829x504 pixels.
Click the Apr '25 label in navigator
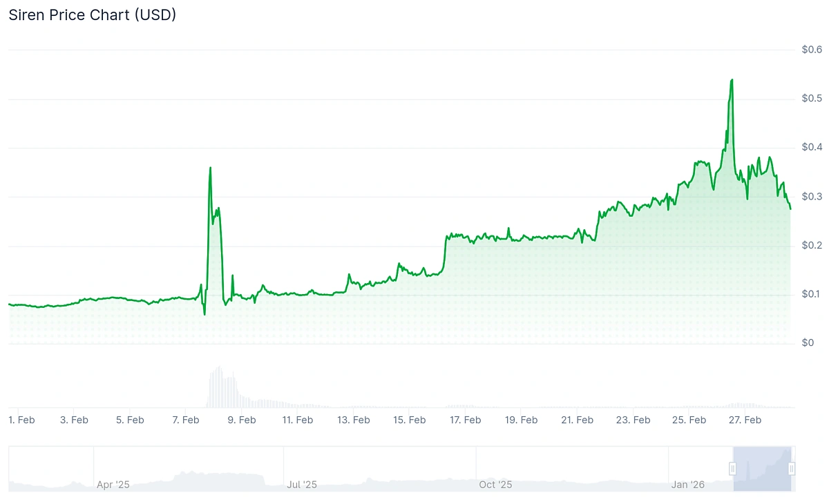[x=113, y=485]
